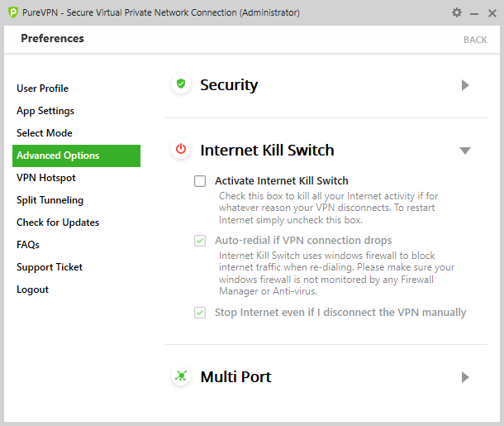Click 'Auto-redial if VPN connection drops' label

[303, 241]
